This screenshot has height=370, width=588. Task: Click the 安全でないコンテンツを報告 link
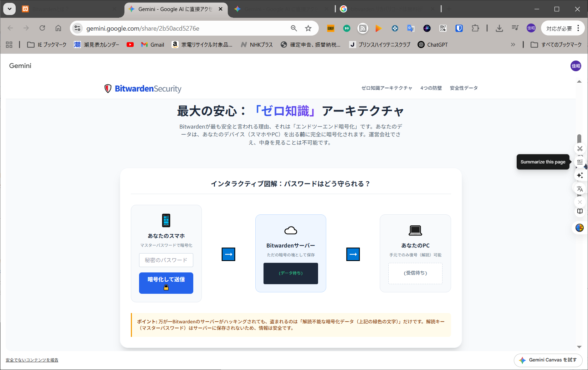click(x=32, y=360)
